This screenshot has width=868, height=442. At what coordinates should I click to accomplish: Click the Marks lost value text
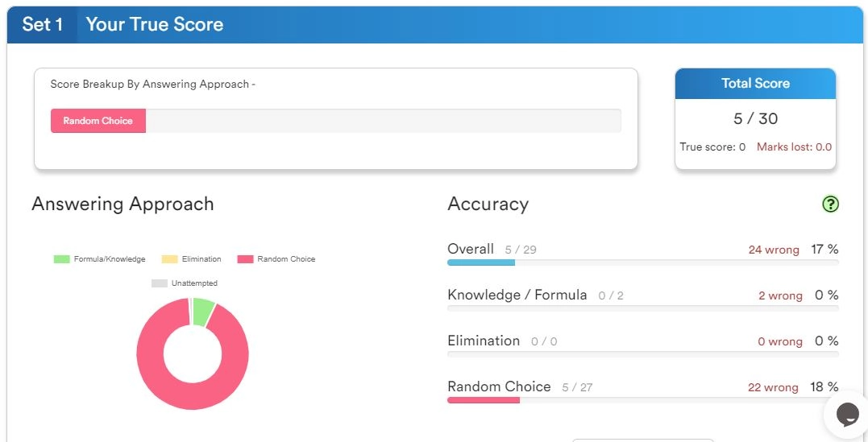[x=794, y=147]
